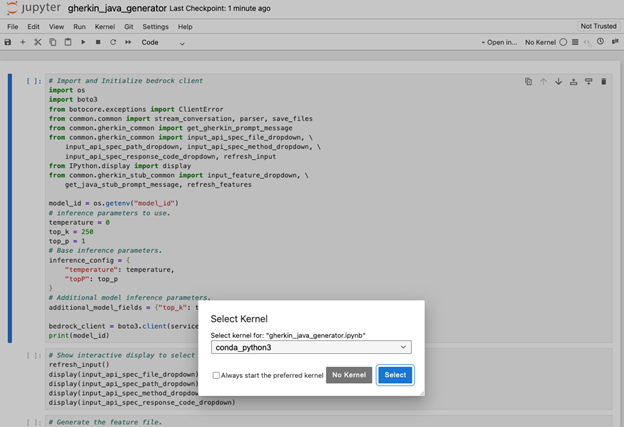Open the Code cell type dropdown

coord(164,43)
